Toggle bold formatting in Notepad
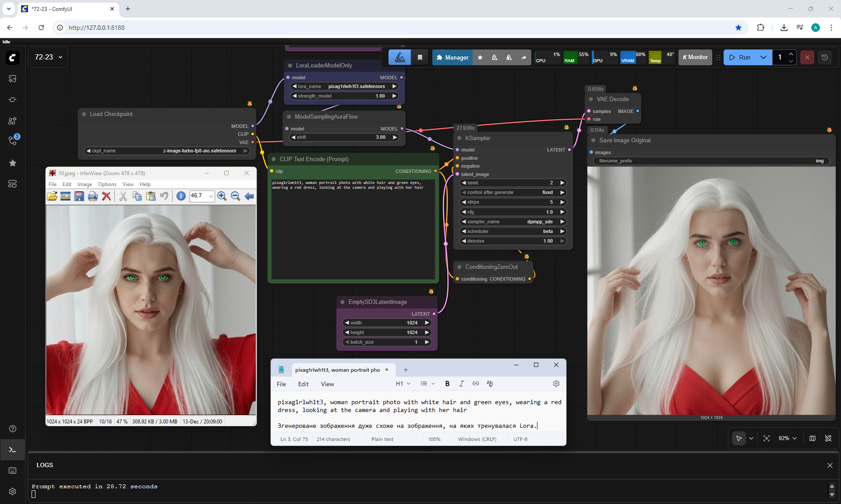This screenshot has height=504, width=841. coord(447,384)
